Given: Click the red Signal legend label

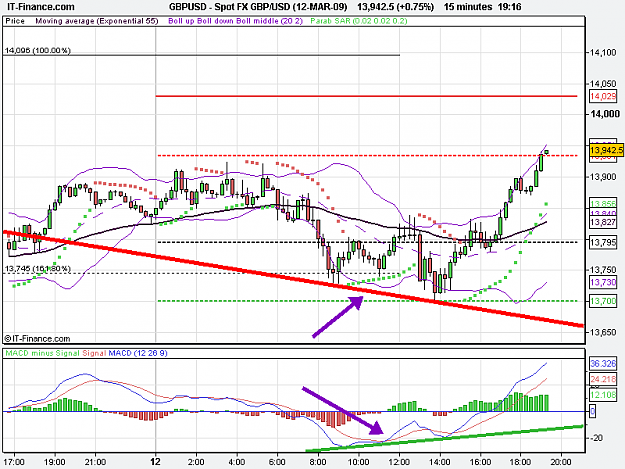Looking at the screenshot, I should point(94,353).
